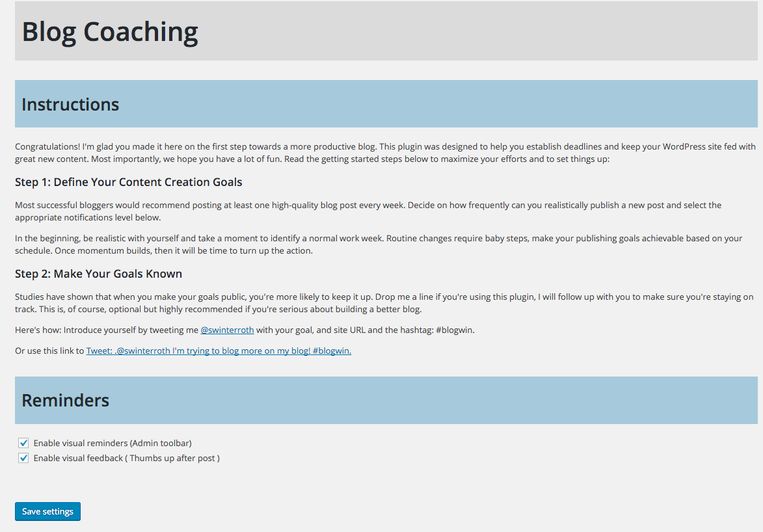Click the Step 2: Make Your Goals Known heading
This screenshot has height=532, width=763.
coord(98,274)
